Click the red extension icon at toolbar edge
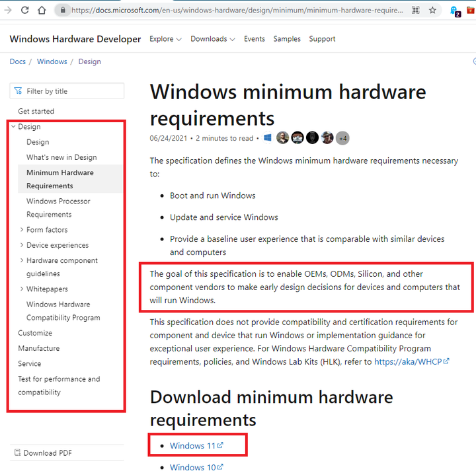 pos(471,11)
